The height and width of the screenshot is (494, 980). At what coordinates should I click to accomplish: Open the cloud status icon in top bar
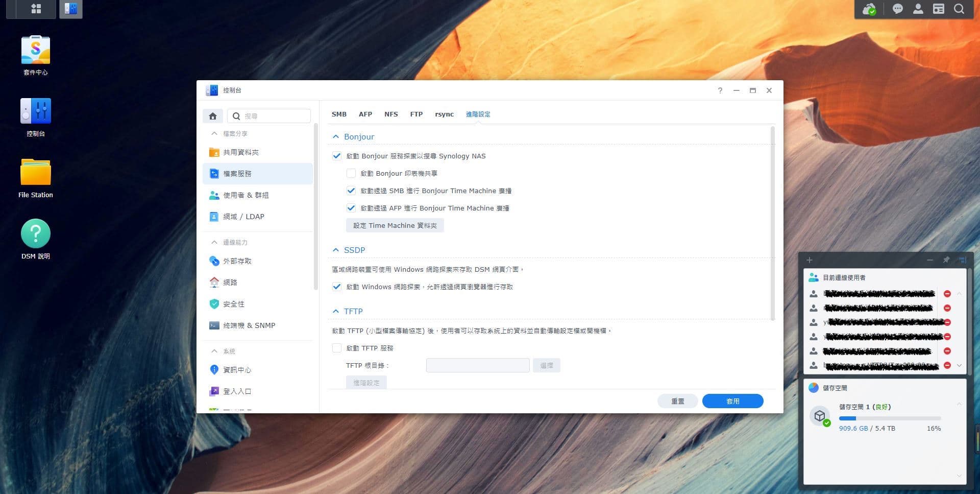click(x=869, y=9)
